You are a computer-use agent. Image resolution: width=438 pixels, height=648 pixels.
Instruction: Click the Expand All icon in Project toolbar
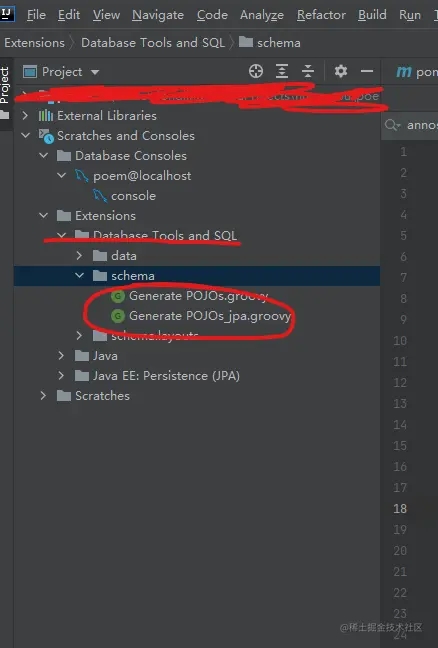282,71
